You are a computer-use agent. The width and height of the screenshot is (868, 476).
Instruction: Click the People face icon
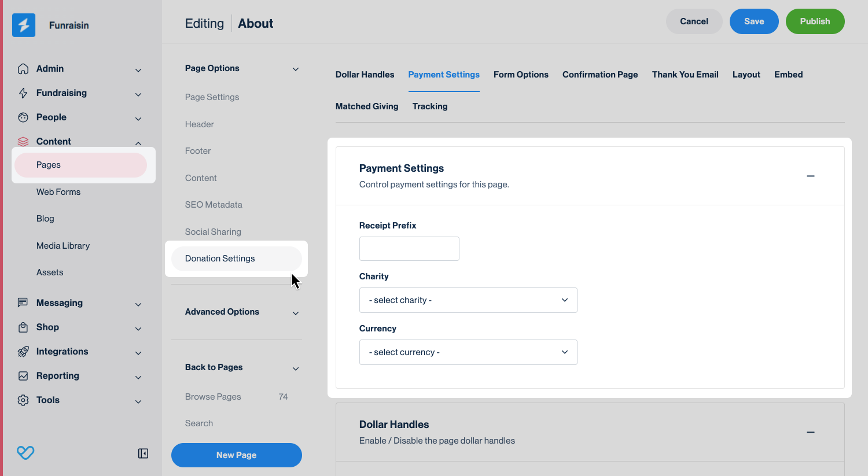(23, 117)
